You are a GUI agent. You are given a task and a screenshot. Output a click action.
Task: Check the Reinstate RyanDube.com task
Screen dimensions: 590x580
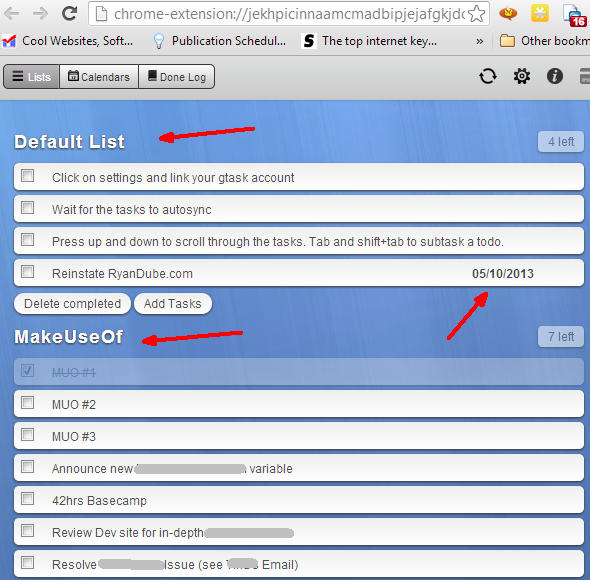(x=27, y=272)
